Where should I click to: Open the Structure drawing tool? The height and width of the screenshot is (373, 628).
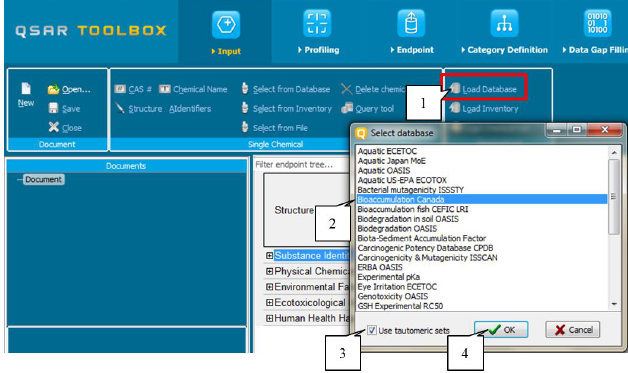pyautogui.click(x=139, y=109)
